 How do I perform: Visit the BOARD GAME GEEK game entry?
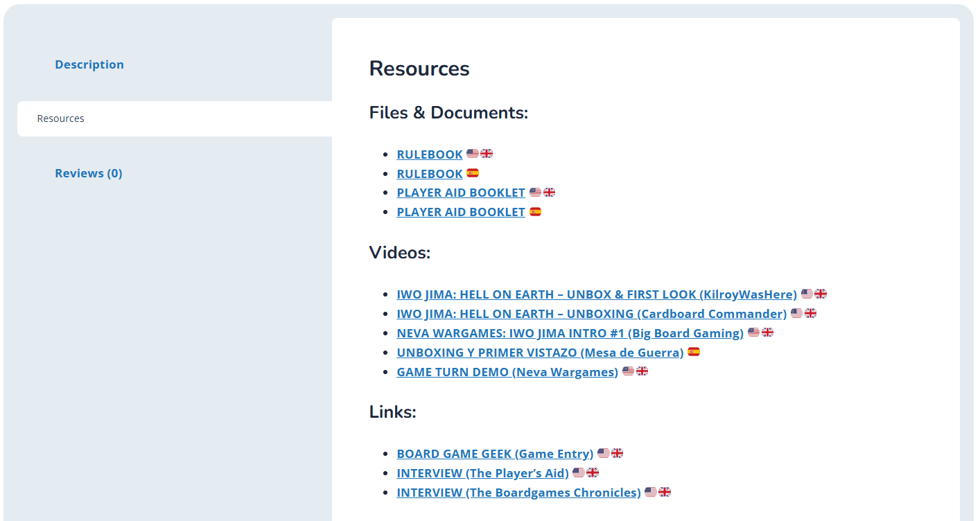494,454
